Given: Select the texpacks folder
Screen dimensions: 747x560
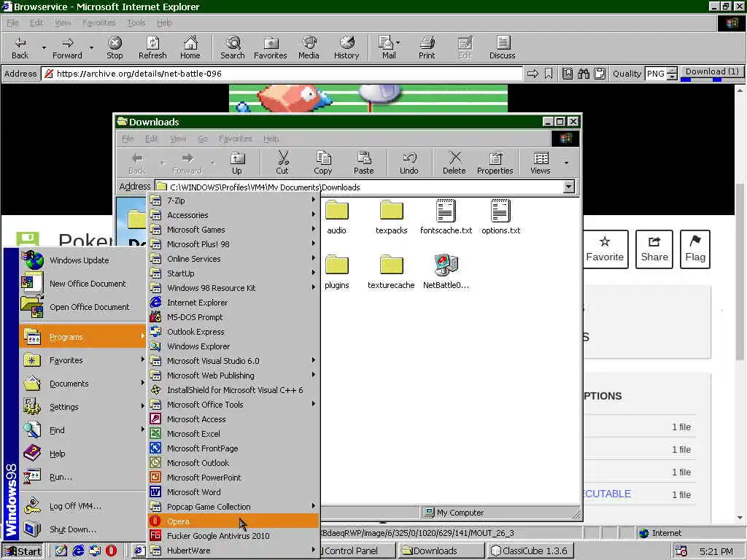Looking at the screenshot, I should pyautogui.click(x=391, y=217).
